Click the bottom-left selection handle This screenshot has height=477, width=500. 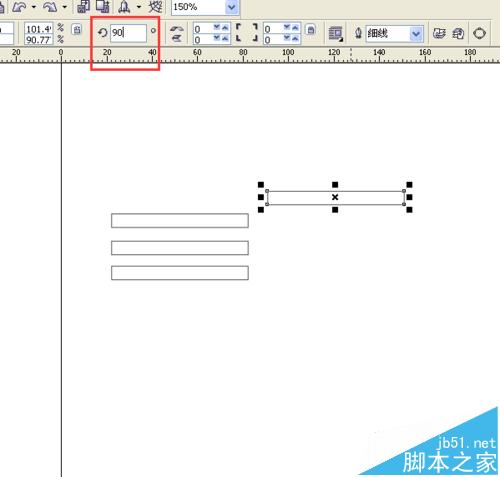point(261,210)
